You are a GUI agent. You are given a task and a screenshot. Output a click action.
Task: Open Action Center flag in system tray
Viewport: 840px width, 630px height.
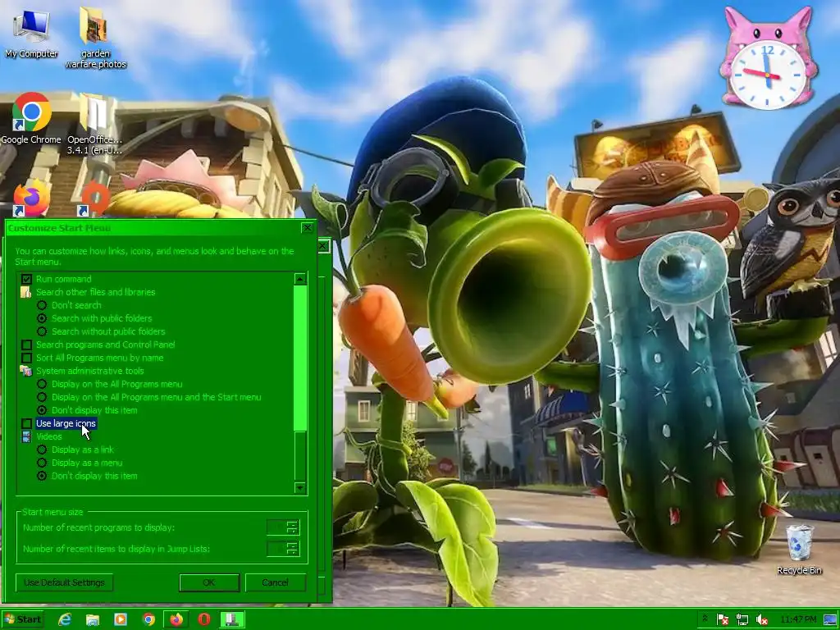pyautogui.click(x=723, y=620)
